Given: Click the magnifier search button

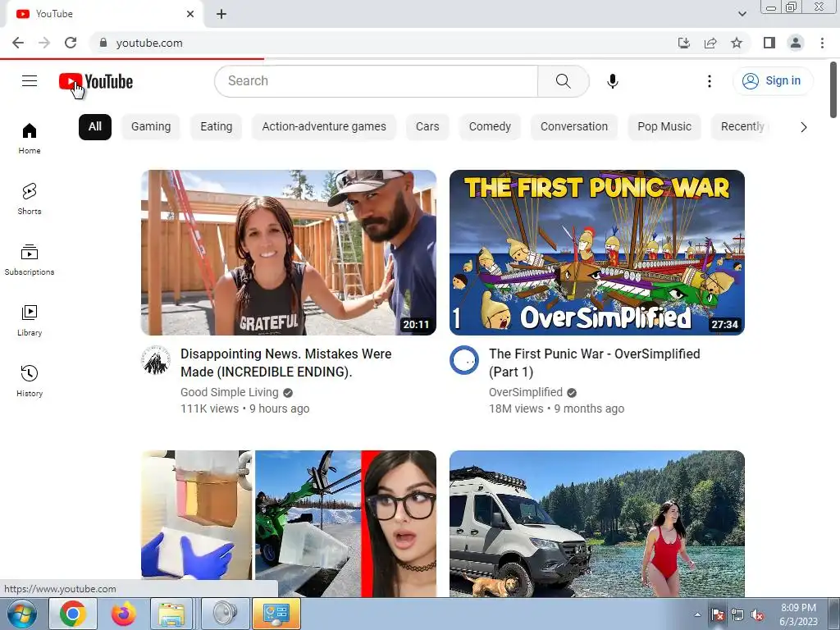Looking at the screenshot, I should (563, 81).
